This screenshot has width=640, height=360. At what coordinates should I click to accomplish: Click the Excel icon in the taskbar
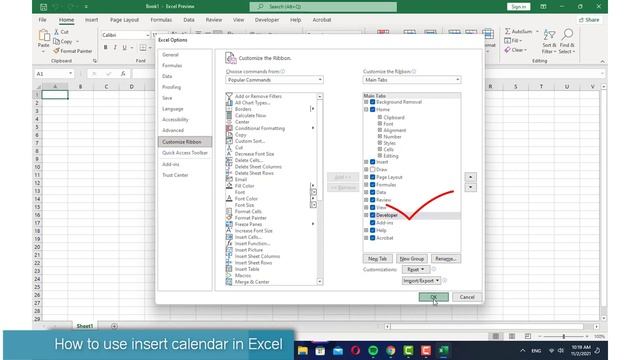[444, 351]
